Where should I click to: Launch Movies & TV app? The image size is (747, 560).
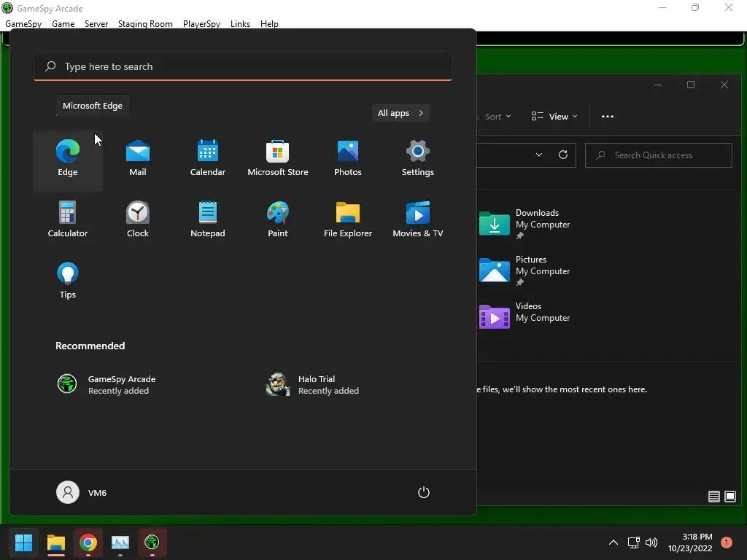tap(418, 221)
